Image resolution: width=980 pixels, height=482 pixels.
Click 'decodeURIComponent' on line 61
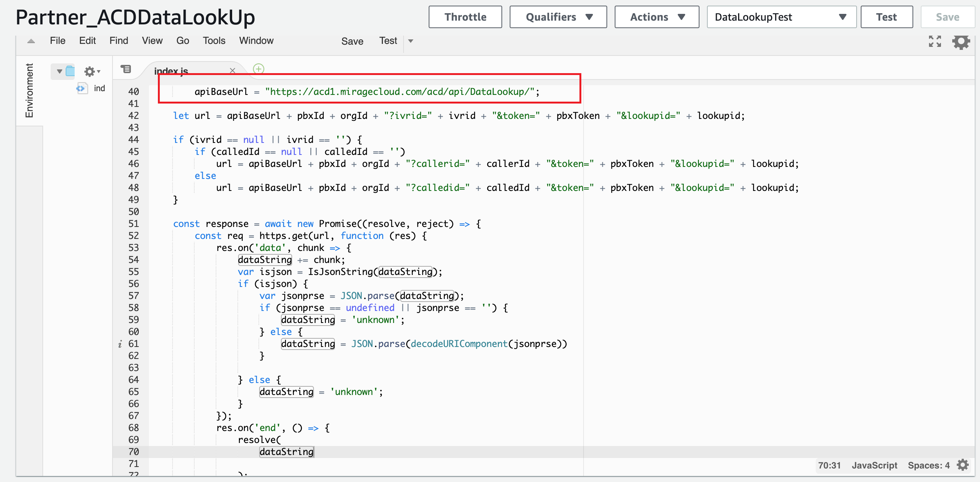pyautogui.click(x=459, y=344)
